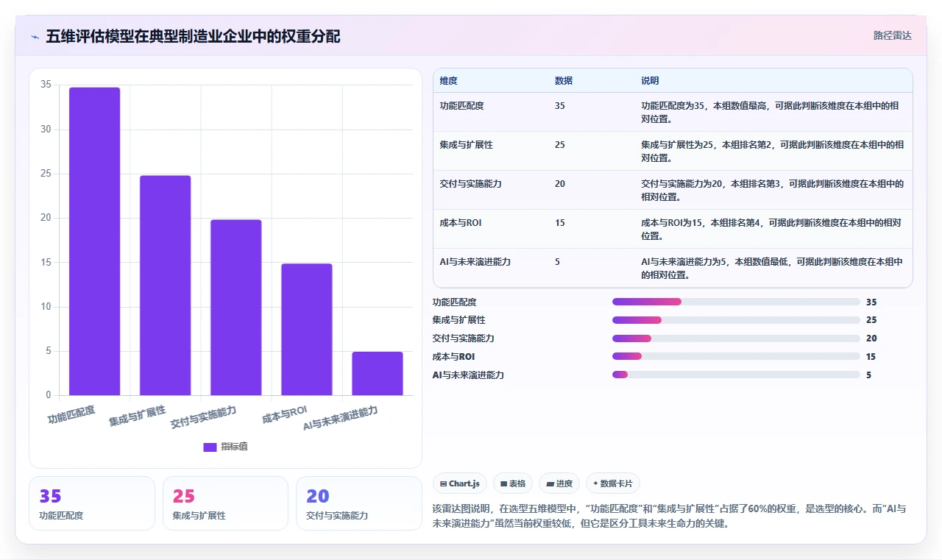The height and width of the screenshot is (560, 942).
Task: Click table data value 35
Action: [x=560, y=106]
